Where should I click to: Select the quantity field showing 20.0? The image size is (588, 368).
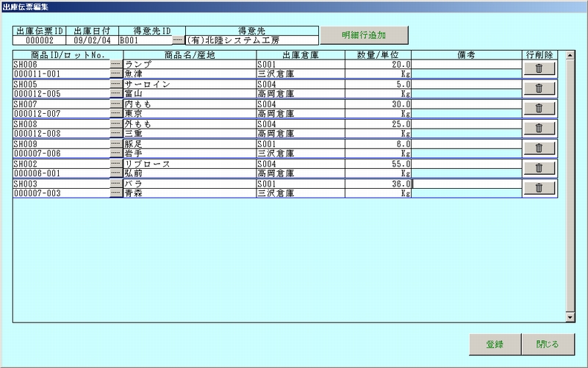click(x=377, y=65)
